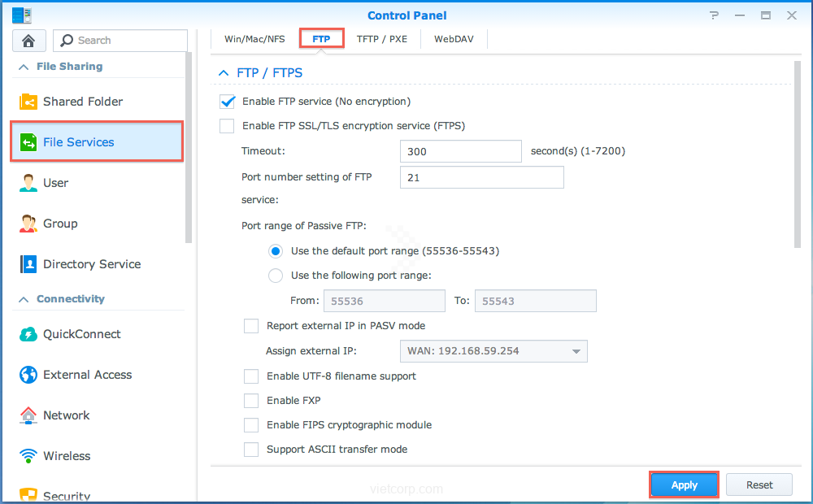Open Wireless settings icon
Viewport: 813px width, 504px height.
click(x=28, y=456)
